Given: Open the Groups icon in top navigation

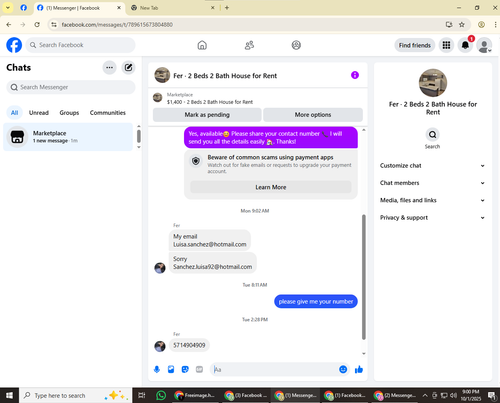Looking at the screenshot, I should click(296, 45).
